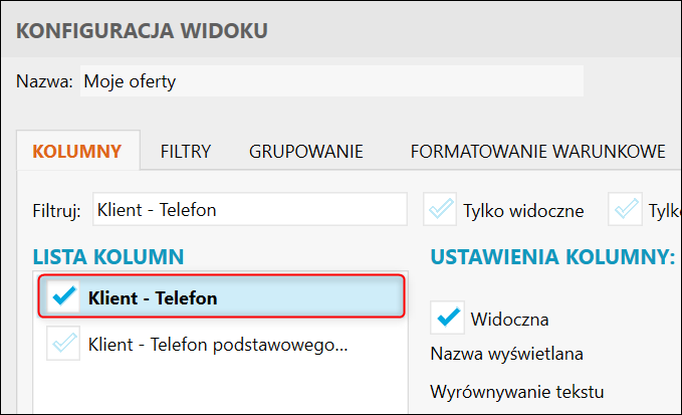
Task: Switch to the KOLUMNY tab
Action: (77, 152)
